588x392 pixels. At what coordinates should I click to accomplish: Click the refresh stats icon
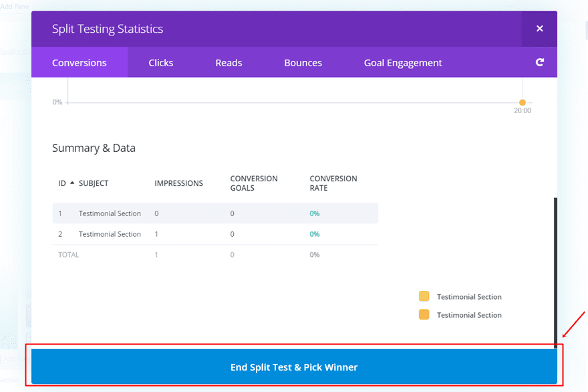(x=539, y=62)
